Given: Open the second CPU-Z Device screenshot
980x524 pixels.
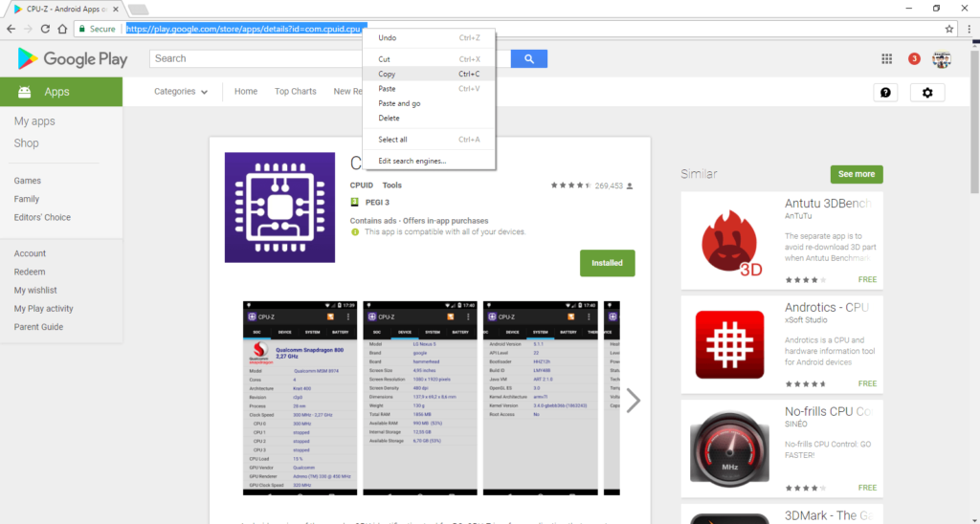Looking at the screenshot, I should point(420,399).
